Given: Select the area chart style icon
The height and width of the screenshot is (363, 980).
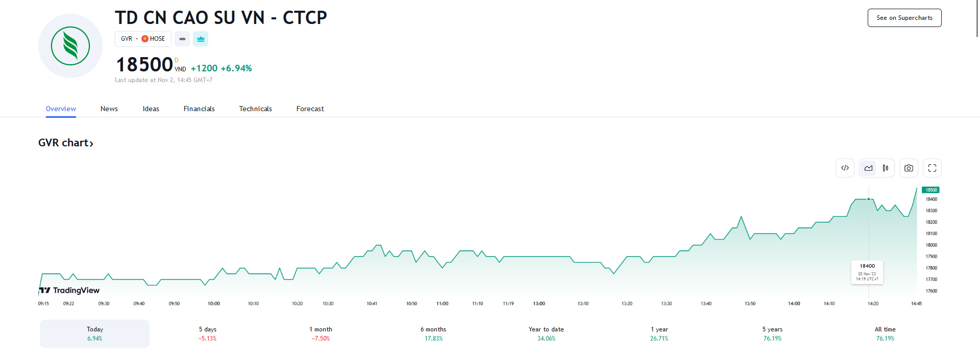Looking at the screenshot, I should pos(868,168).
